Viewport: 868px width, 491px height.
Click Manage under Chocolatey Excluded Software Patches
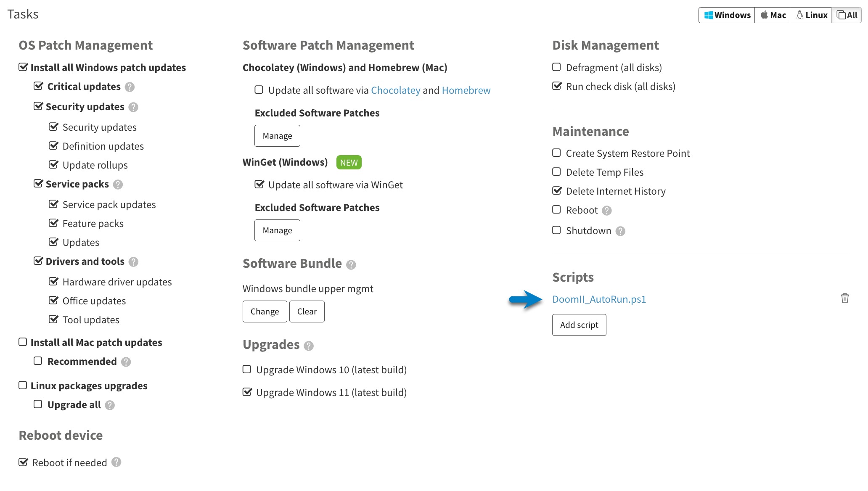(x=277, y=136)
